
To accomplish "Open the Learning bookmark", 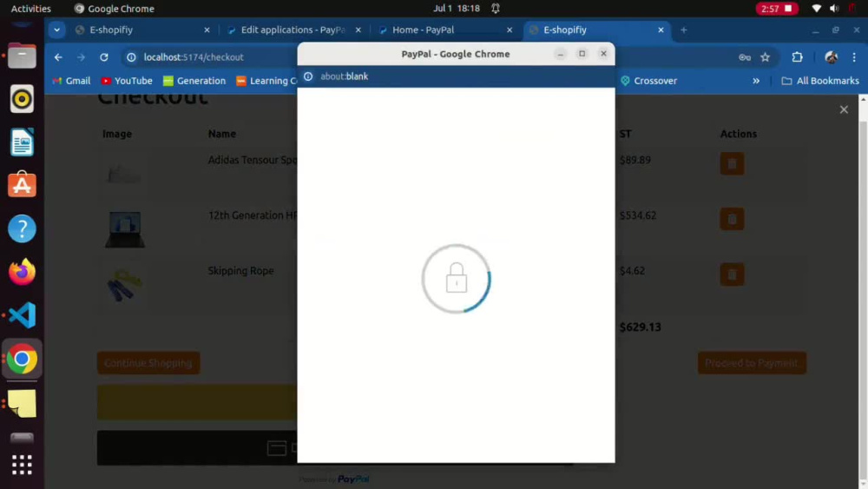I will click(x=266, y=81).
